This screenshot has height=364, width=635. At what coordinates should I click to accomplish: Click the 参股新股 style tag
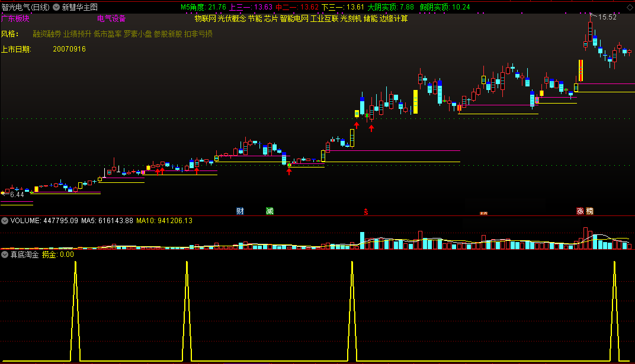pyautogui.click(x=168, y=34)
